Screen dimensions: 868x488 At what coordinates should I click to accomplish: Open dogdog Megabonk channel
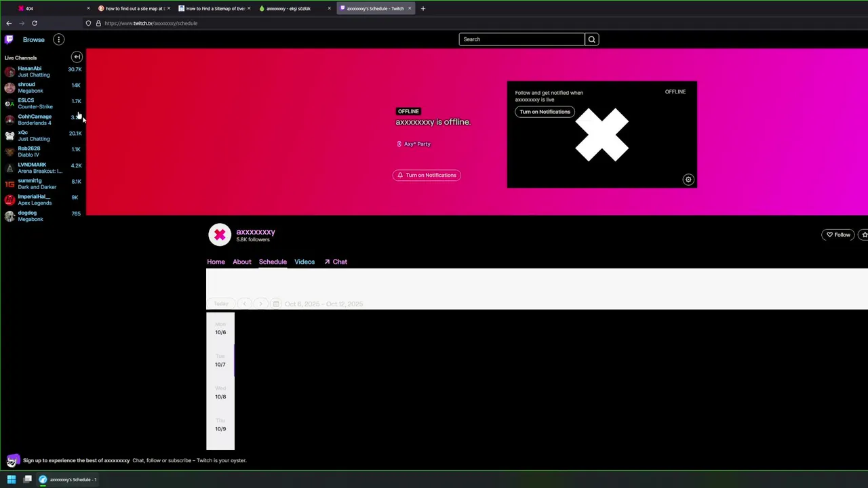(43, 216)
